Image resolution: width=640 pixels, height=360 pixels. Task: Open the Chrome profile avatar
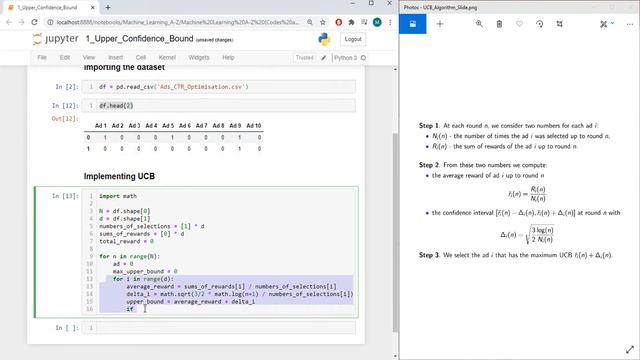click(x=377, y=22)
